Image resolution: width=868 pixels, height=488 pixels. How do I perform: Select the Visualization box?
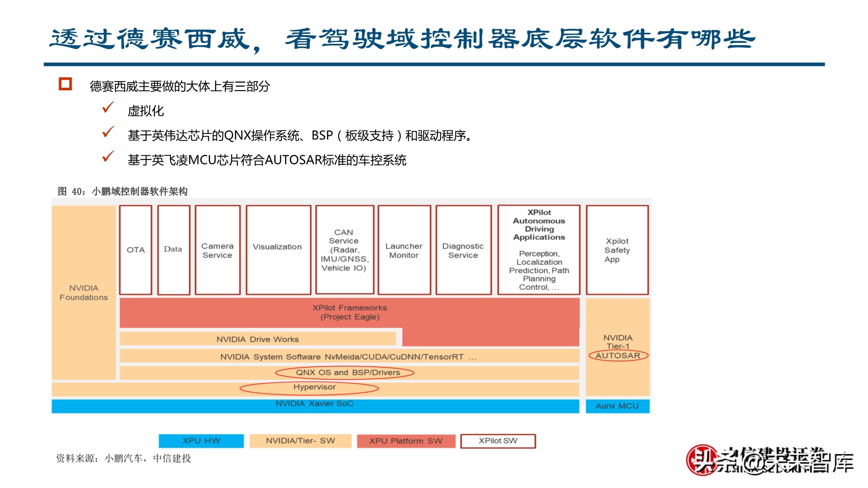pos(278,250)
